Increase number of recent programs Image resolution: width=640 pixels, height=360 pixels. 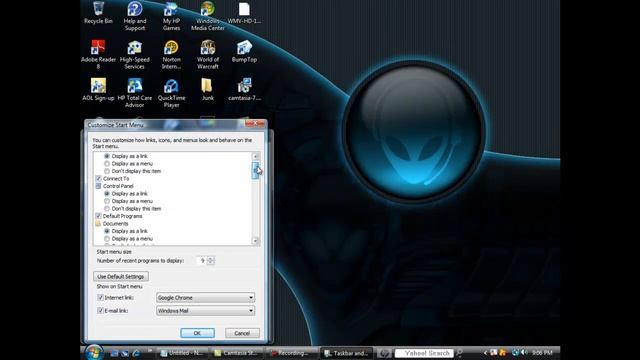click(211, 258)
